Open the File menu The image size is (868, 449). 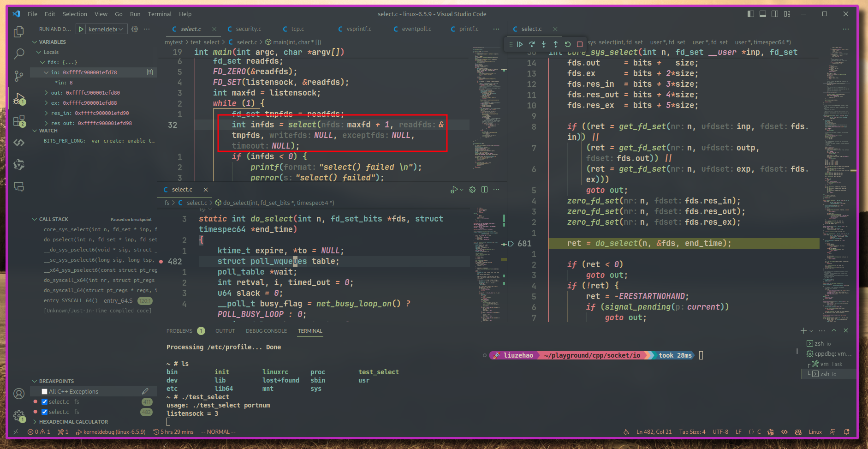point(32,14)
